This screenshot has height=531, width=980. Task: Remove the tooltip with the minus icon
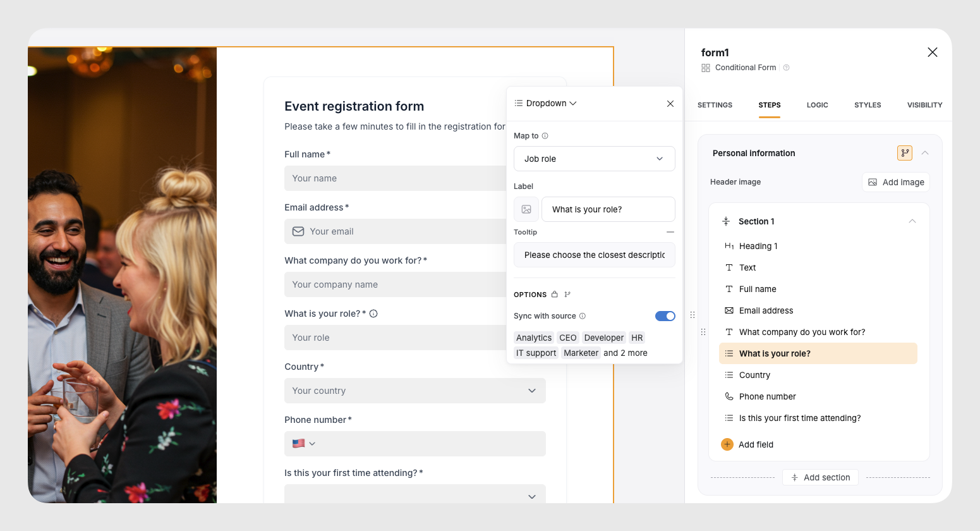click(x=670, y=232)
